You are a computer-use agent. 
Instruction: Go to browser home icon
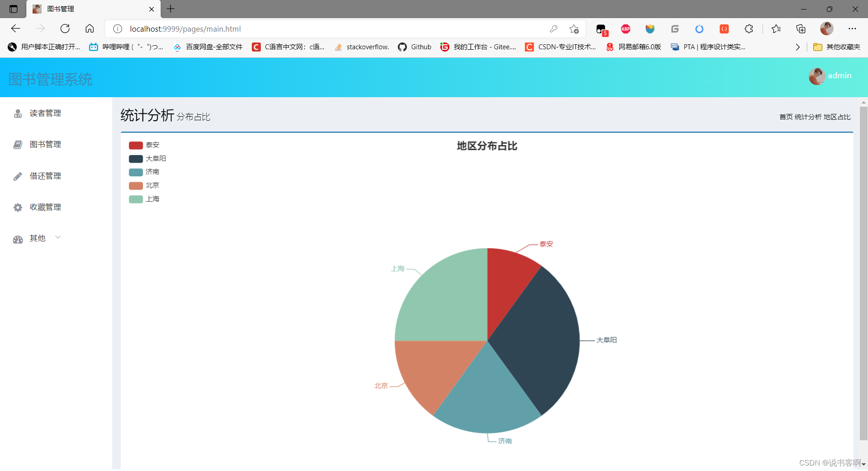(90, 29)
